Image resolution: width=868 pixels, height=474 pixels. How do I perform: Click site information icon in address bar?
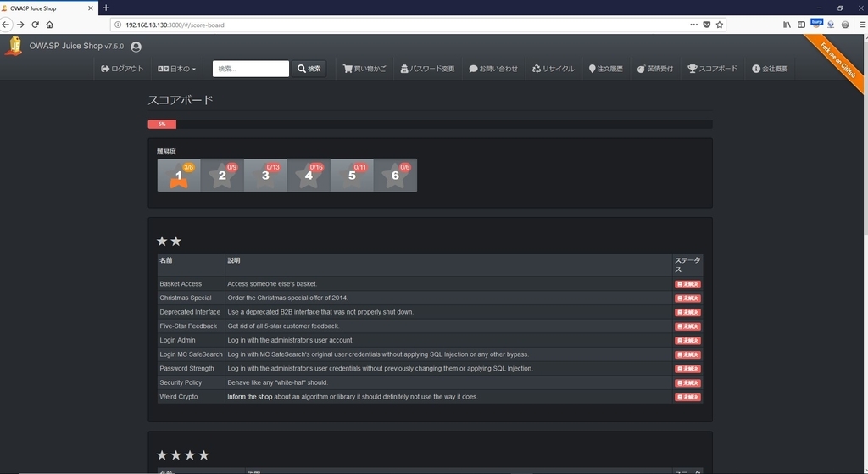[117, 25]
